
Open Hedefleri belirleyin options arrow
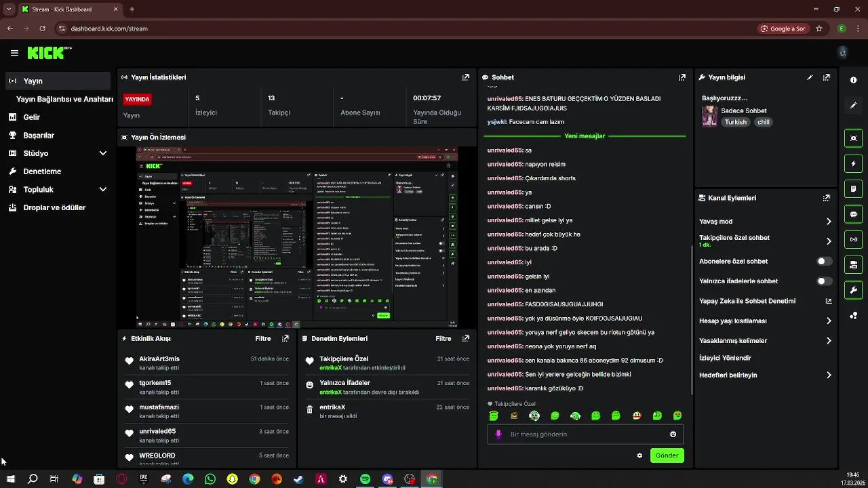[829, 375]
